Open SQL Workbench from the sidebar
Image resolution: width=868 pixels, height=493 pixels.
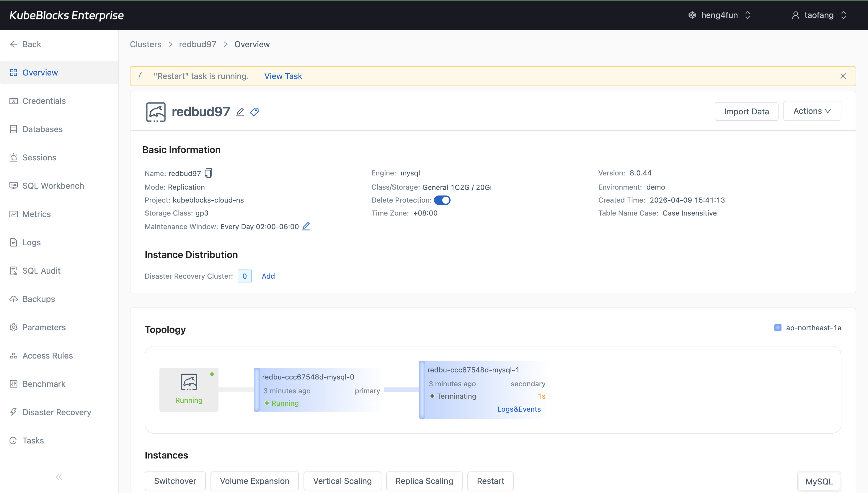point(53,185)
